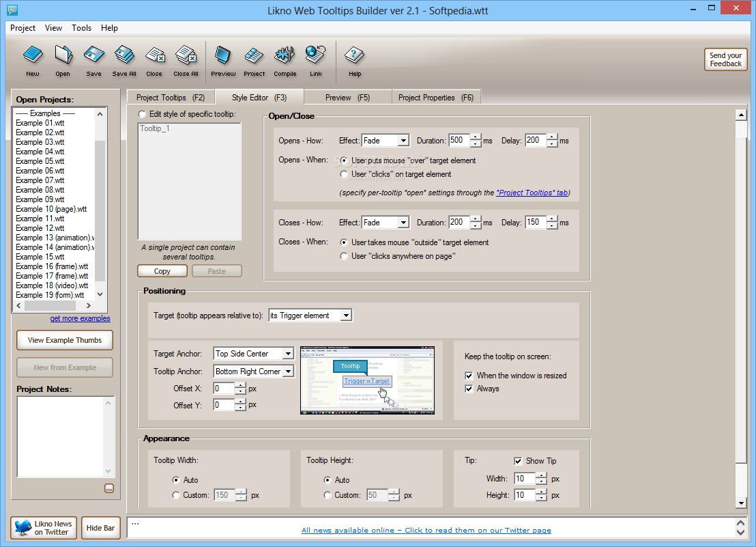Click the small project notes expand icon

pos(109,489)
